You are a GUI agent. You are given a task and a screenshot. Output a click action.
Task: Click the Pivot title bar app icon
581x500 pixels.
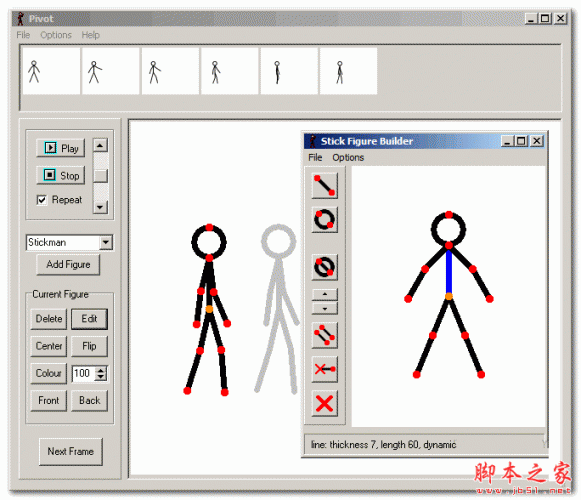(x=21, y=19)
